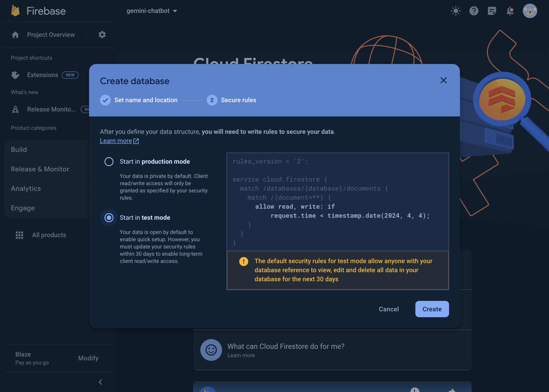Click the Engage menu section

pyautogui.click(x=22, y=208)
